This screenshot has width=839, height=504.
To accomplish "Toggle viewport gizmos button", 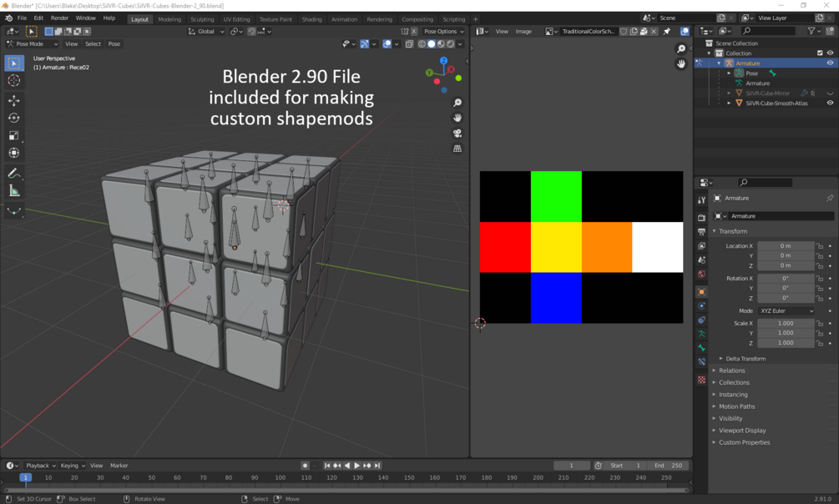I will [364, 44].
